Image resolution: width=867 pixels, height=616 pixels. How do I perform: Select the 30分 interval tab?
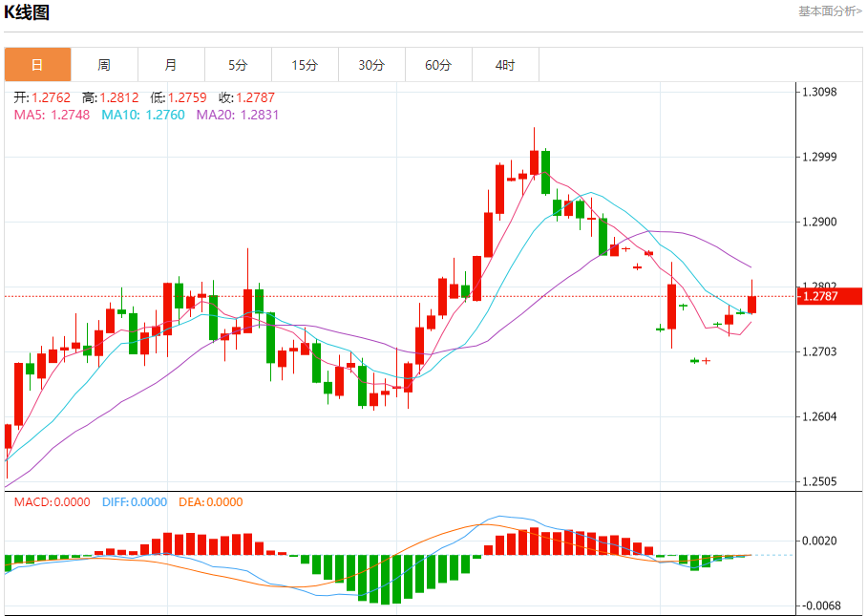371,65
